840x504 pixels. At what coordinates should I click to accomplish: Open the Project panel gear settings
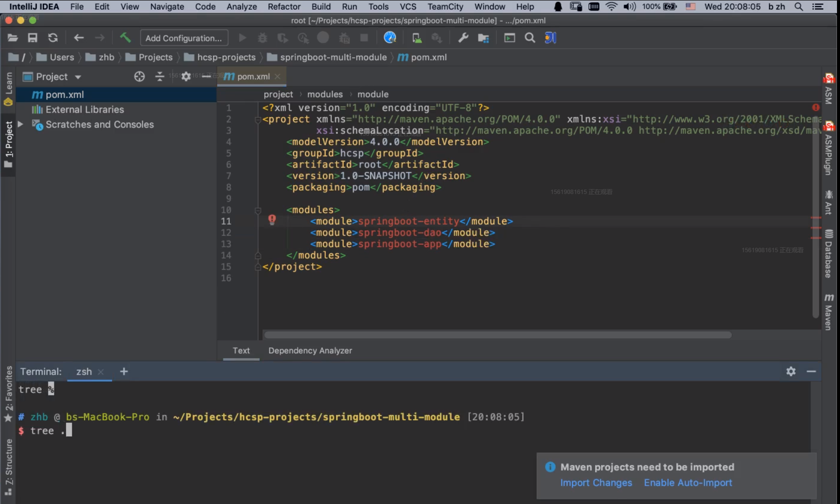click(x=186, y=77)
